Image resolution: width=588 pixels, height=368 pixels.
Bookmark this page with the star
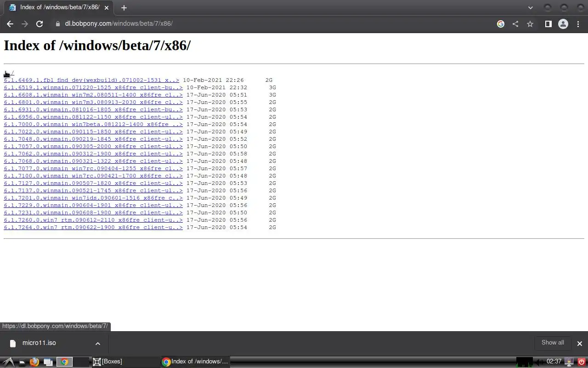pyautogui.click(x=530, y=24)
